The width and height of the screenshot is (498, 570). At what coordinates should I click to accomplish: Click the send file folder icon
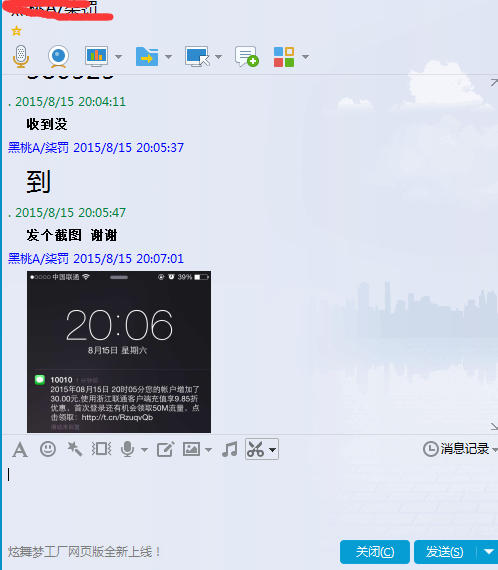[147, 56]
